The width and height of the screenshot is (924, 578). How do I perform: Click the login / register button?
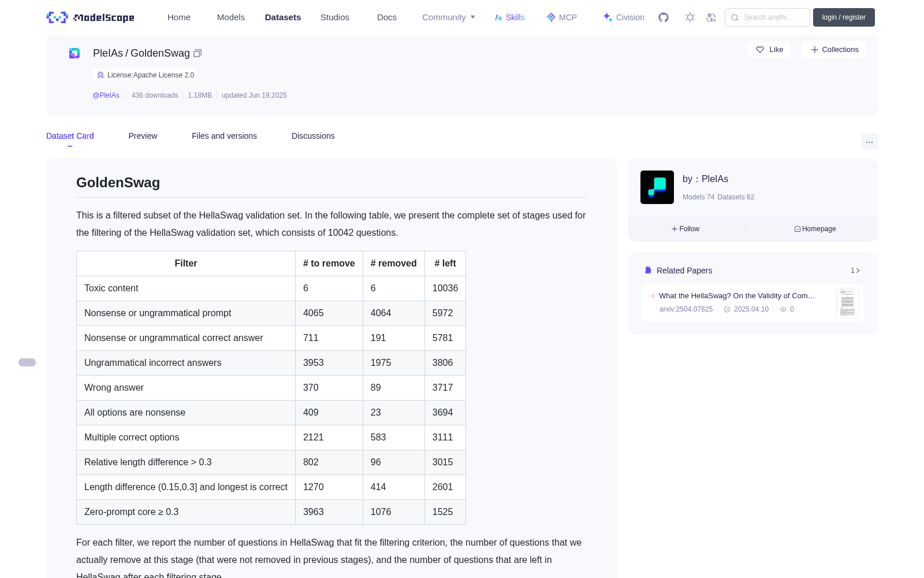point(844,17)
